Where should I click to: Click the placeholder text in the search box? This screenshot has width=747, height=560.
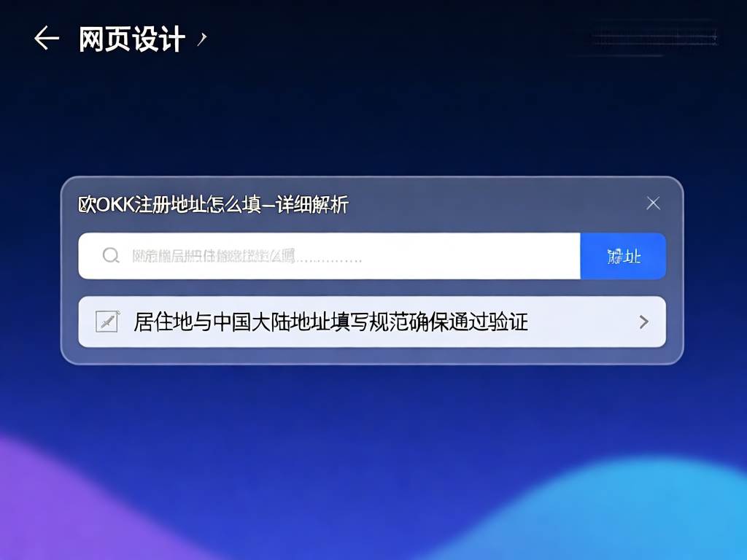click(219, 255)
